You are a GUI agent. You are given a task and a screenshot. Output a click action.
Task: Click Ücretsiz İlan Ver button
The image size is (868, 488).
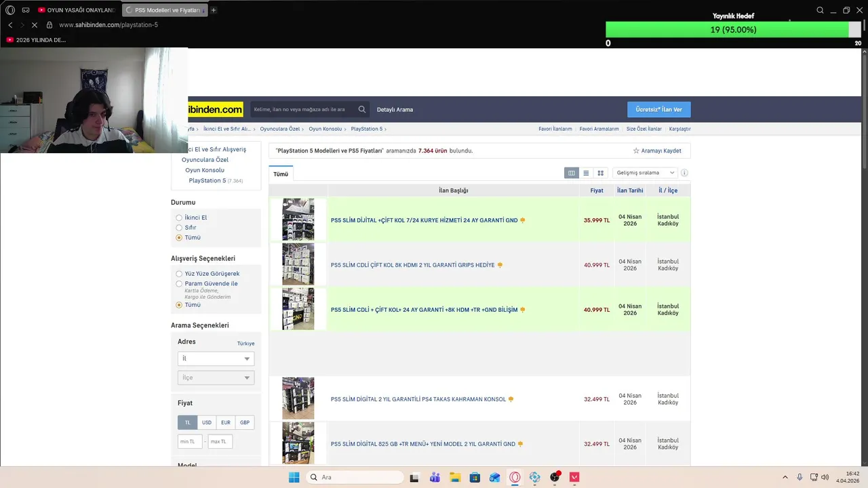[x=659, y=109]
